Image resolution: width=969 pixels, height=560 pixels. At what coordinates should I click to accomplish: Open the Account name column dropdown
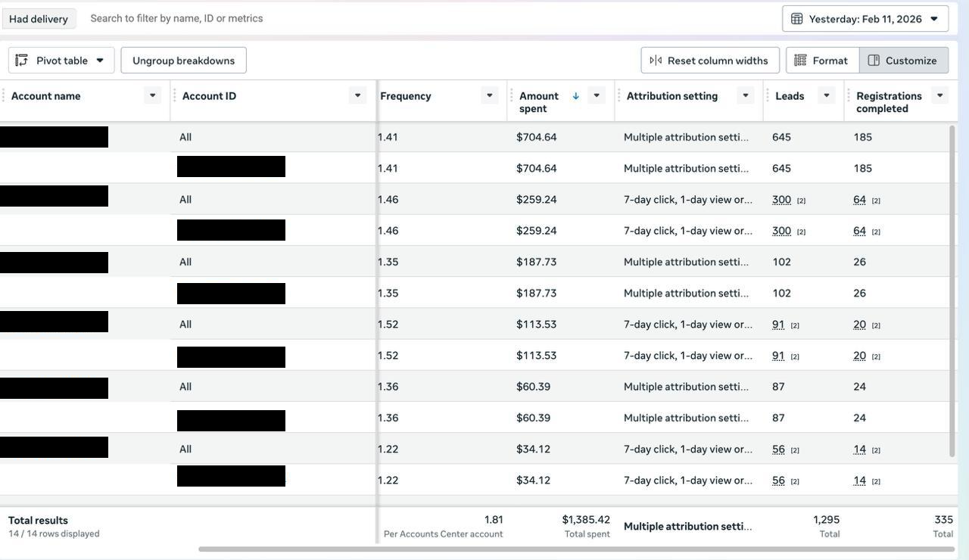point(152,95)
